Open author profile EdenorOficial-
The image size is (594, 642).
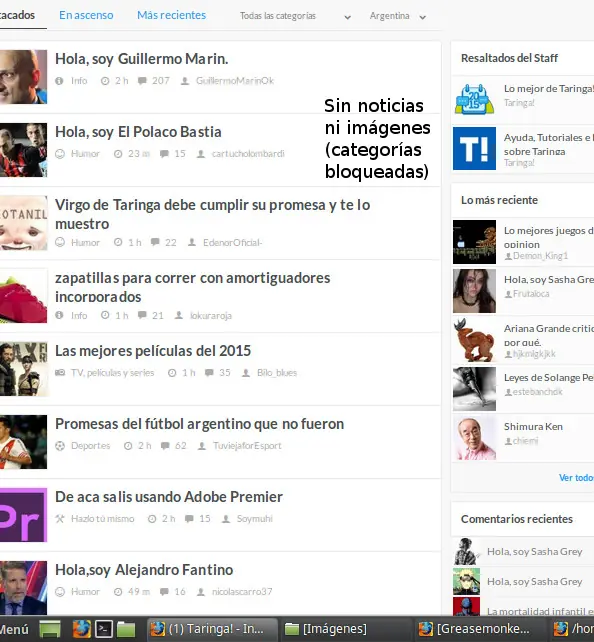click(x=233, y=243)
